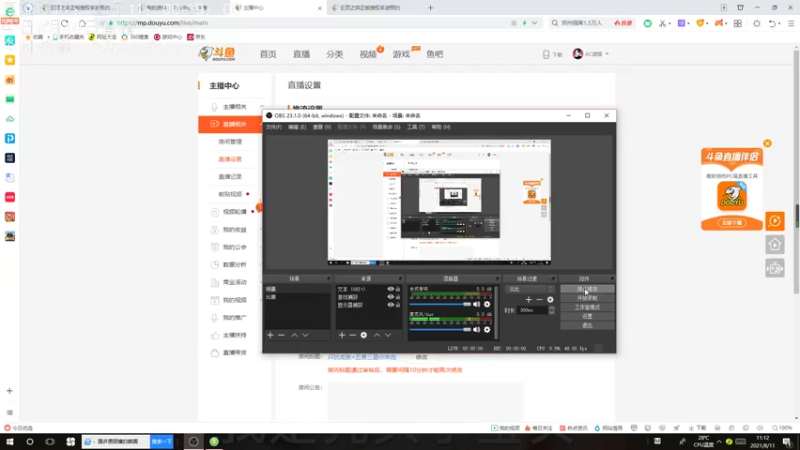800x450 pixels.
Task: Open the account dropdown next to avatar
Action: click(x=607, y=54)
